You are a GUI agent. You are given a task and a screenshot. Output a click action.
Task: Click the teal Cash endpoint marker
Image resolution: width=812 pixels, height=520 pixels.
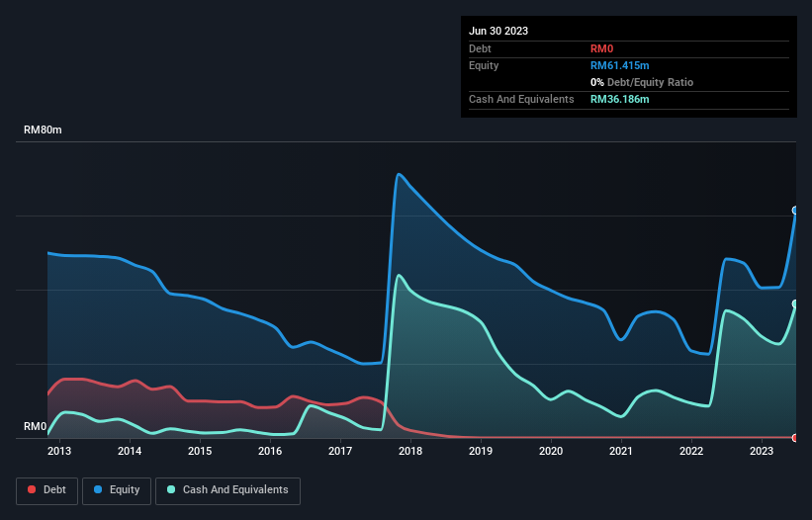[x=795, y=303]
